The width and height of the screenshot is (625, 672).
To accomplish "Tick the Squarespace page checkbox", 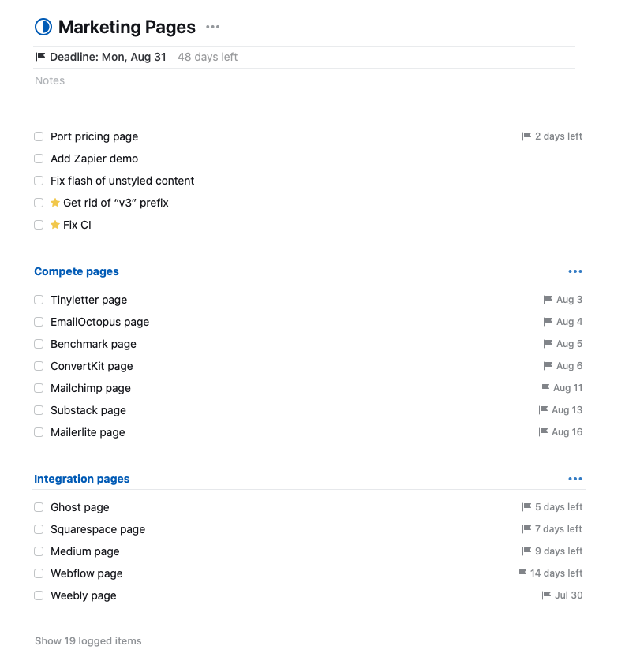I will [39, 529].
